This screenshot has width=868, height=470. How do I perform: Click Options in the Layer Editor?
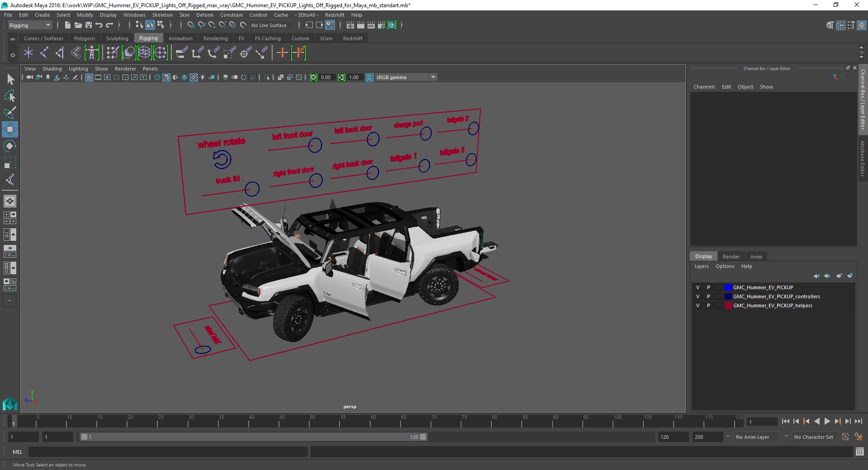click(725, 266)
